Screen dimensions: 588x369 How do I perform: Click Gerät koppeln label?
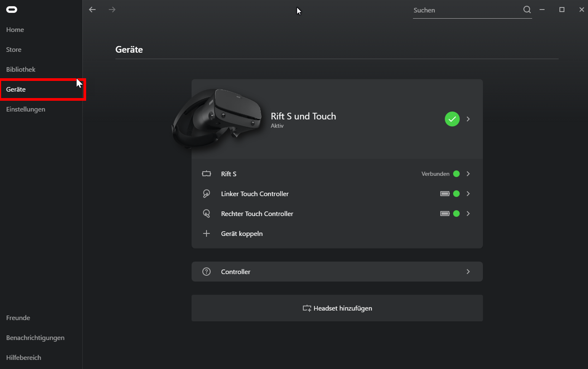[x=242, y=234]
